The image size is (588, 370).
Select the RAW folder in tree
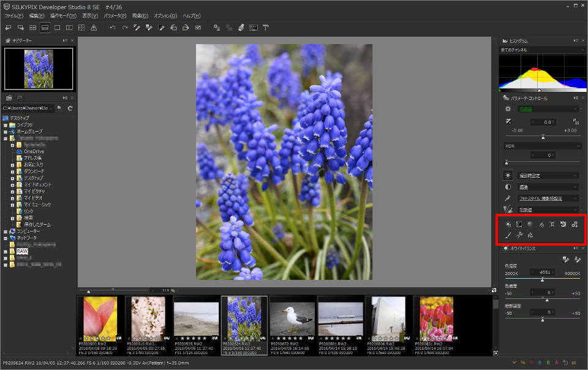point(22,251)
